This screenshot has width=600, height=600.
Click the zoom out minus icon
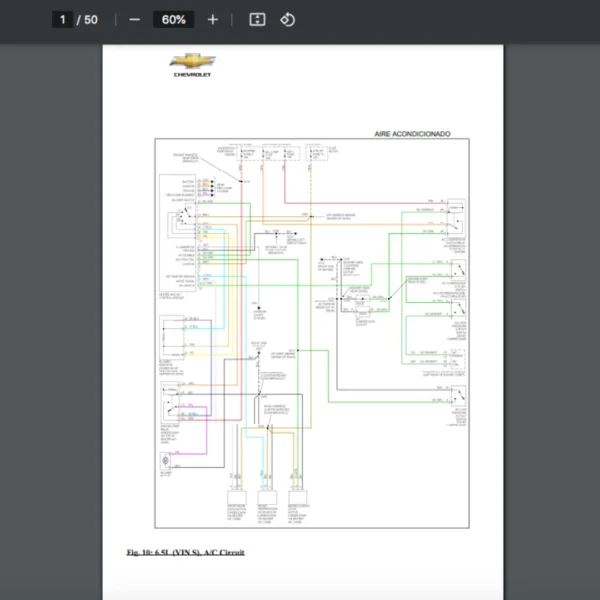134,20
